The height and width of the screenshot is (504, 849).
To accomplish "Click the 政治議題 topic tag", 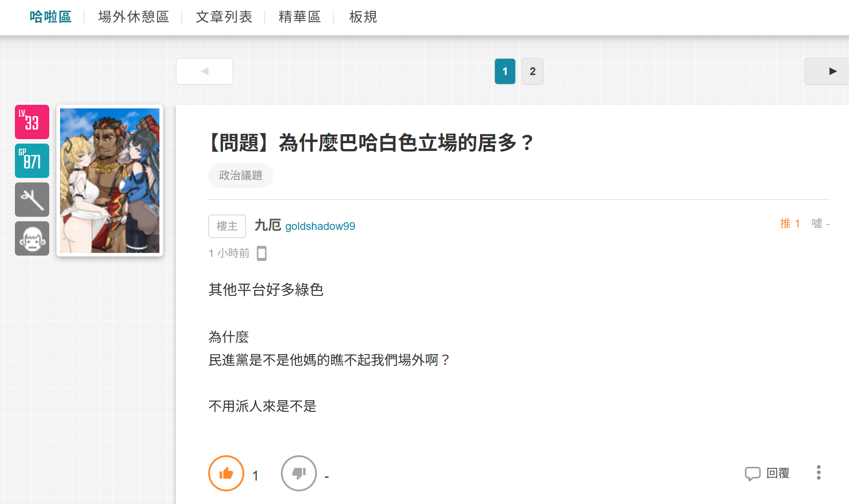I will [241, 176].
